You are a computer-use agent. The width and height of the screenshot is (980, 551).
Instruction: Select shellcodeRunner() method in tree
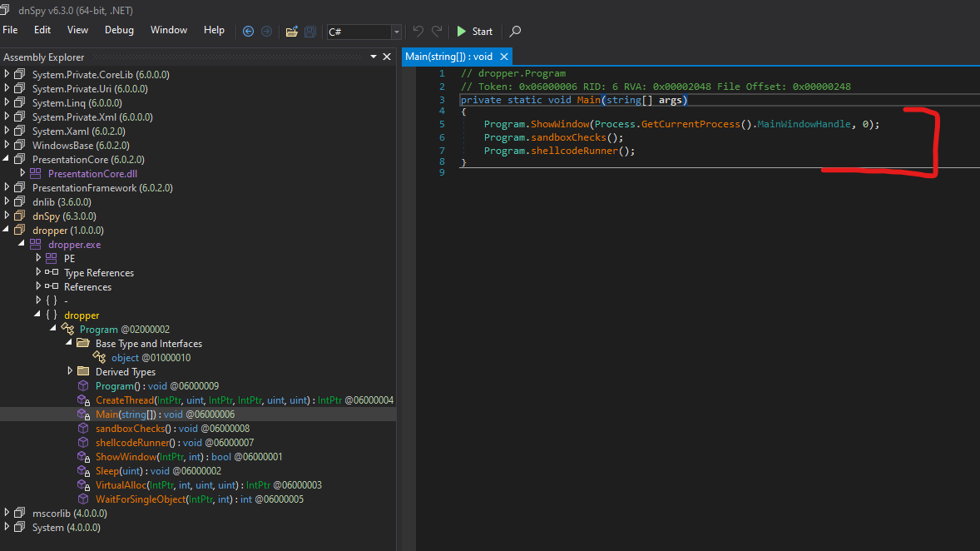pos(135,443)
